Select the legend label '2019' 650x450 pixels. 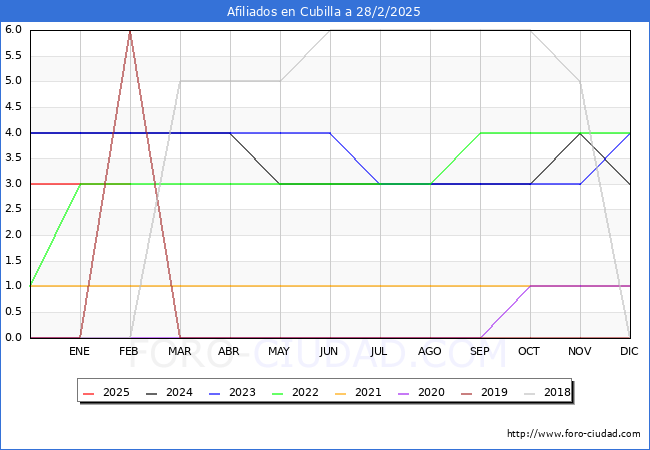coord(494,392)
